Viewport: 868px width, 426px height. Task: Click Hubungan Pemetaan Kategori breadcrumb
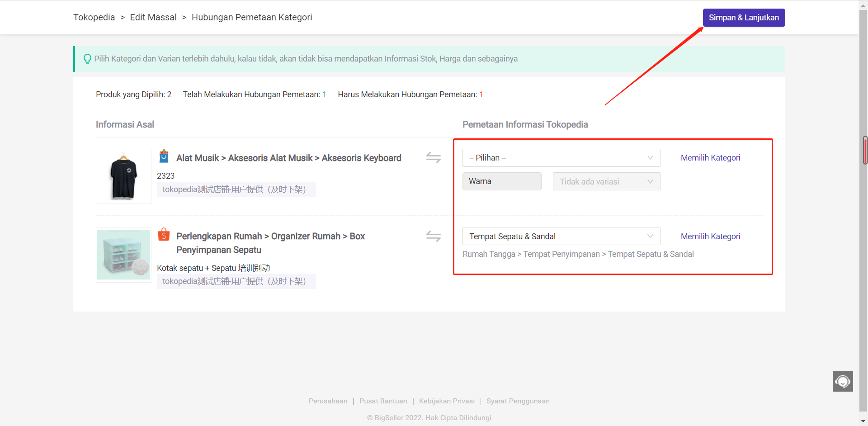(252, 17)
